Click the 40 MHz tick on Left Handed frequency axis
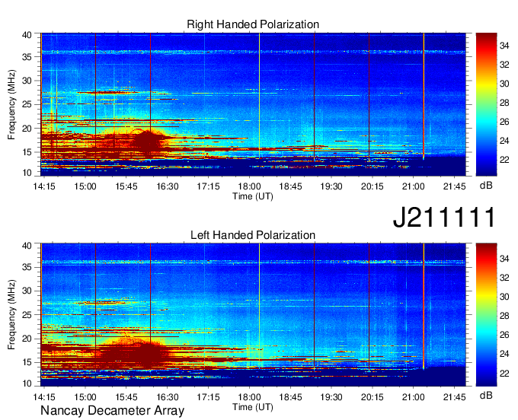518x420 pixels. pos(27,245)
